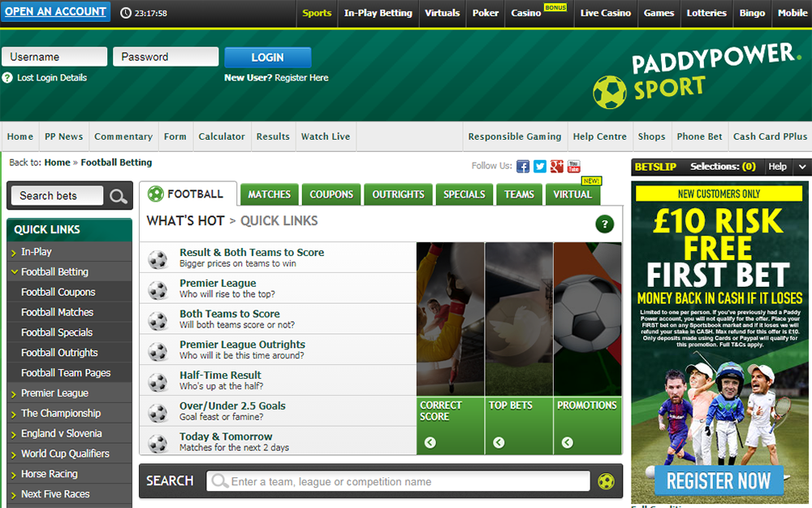The image size is (812, 508).
Task: Open the Calculator nav link
Action: 222,137
